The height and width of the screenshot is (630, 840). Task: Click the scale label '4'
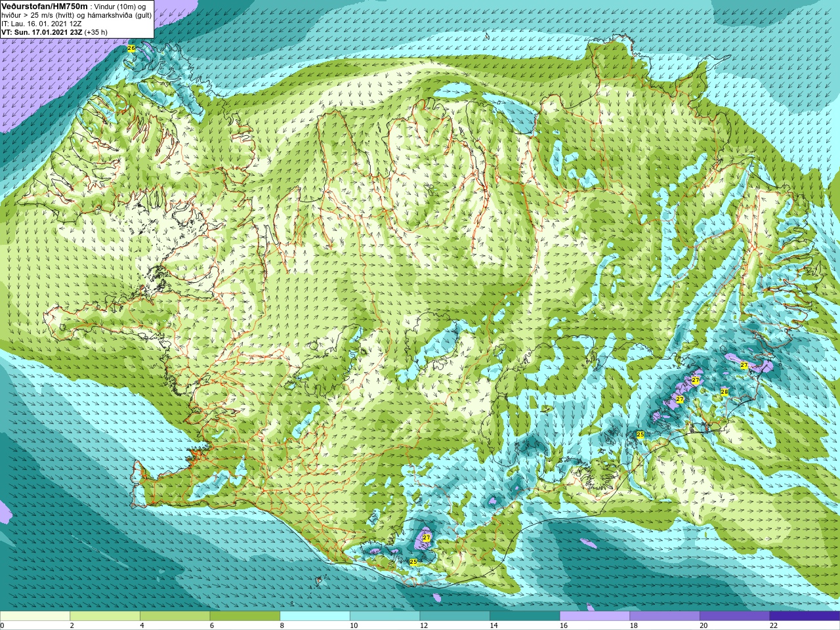[142, 625]
